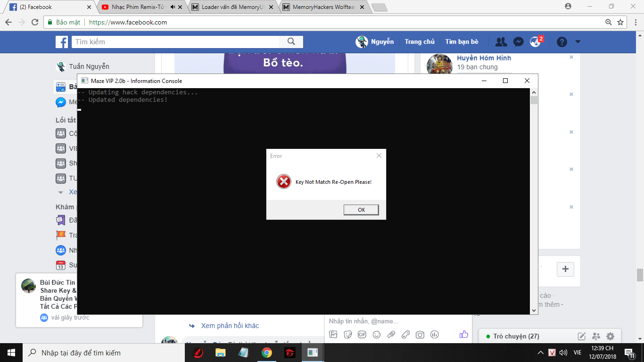Click the Chrome profile icon in the title bar
This screenshot has height=362, width=644.
[x=568, y=7]
